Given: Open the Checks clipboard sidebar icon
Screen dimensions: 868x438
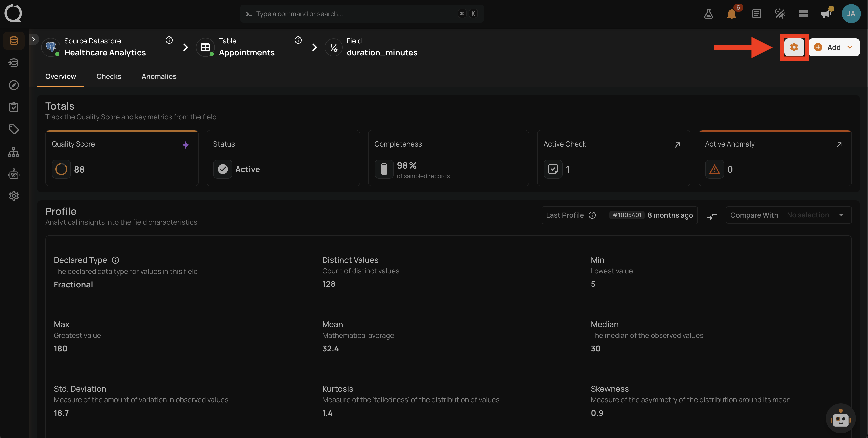Looking at the screenshot, I should tap(14, 107).
